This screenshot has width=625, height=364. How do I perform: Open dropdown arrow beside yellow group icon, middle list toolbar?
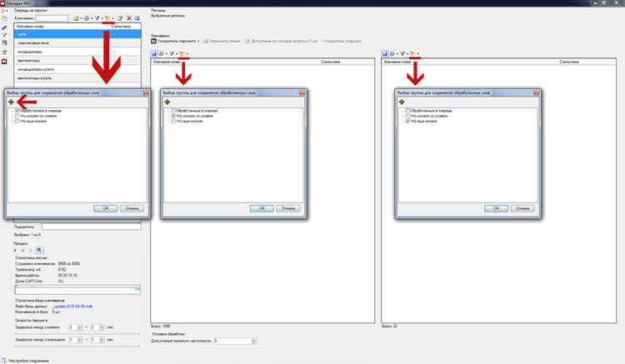pos(187,54)
